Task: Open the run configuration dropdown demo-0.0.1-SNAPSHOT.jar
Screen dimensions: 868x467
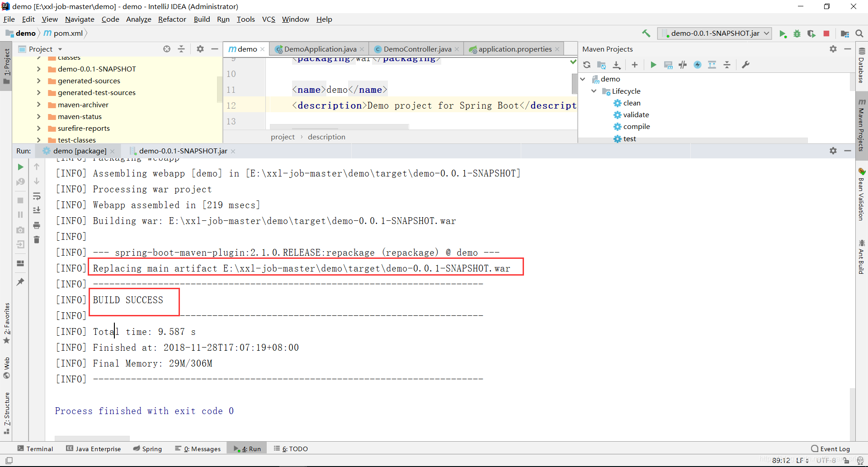Action: pyautogui.click(x=714, y=33)
